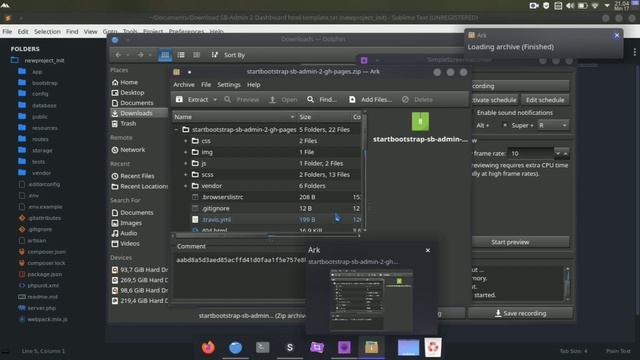Sort by Name column header in Ark

[x=234, y=117]
